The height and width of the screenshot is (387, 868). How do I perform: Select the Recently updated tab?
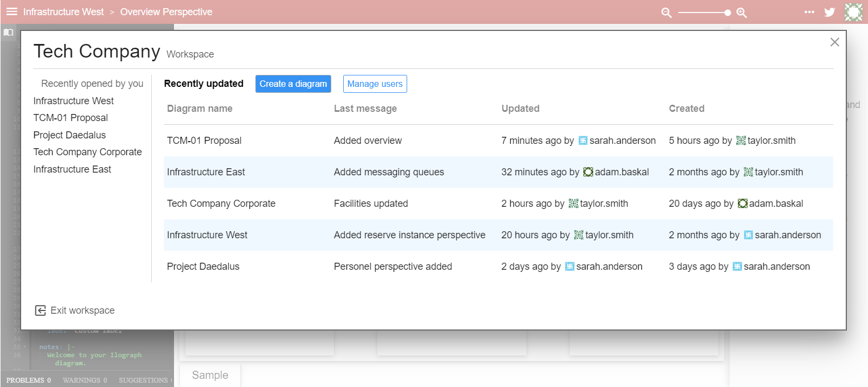[204, 84]
